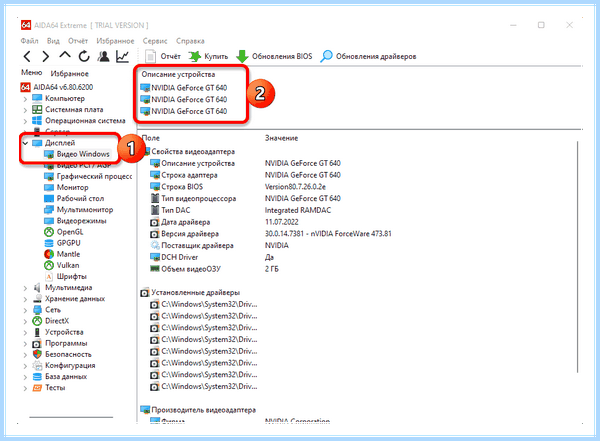600x441 pixels.
Task: Select the AIDA64 v6.80.6200 root item
Action: click(57, 87)
